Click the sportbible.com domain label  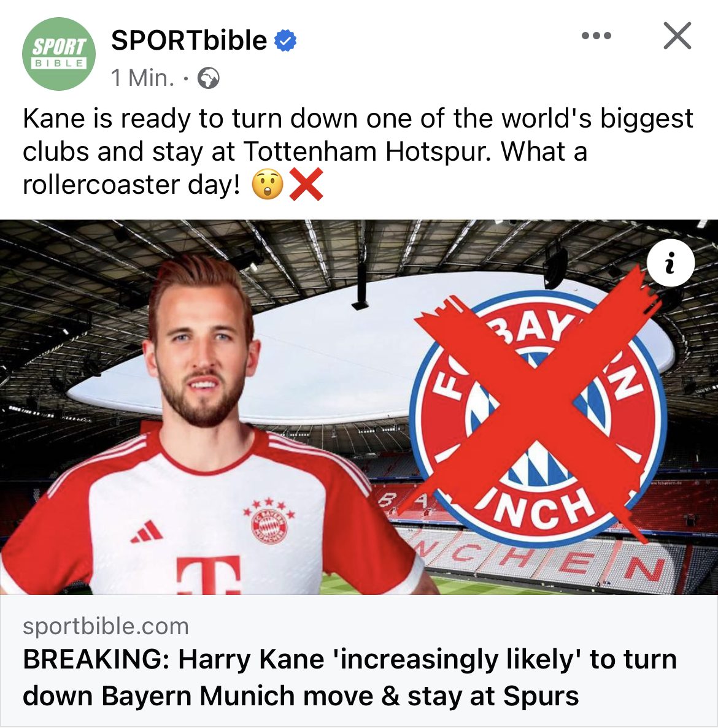point(106,626)
